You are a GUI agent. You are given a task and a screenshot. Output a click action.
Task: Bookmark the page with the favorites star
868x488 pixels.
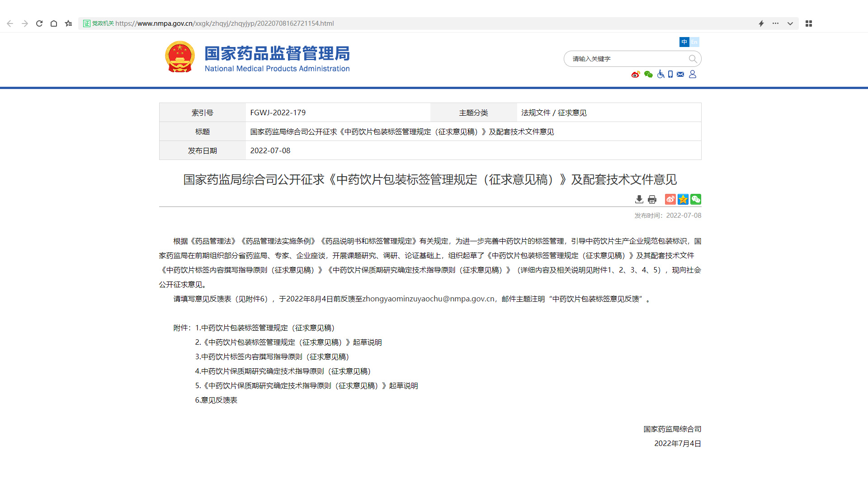tap(68, 23)
